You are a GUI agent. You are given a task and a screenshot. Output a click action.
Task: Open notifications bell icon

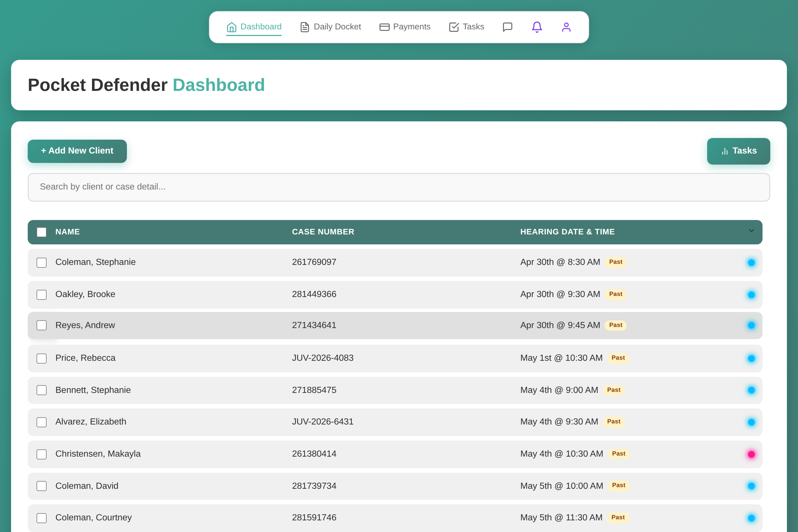(x=537, y=27)
